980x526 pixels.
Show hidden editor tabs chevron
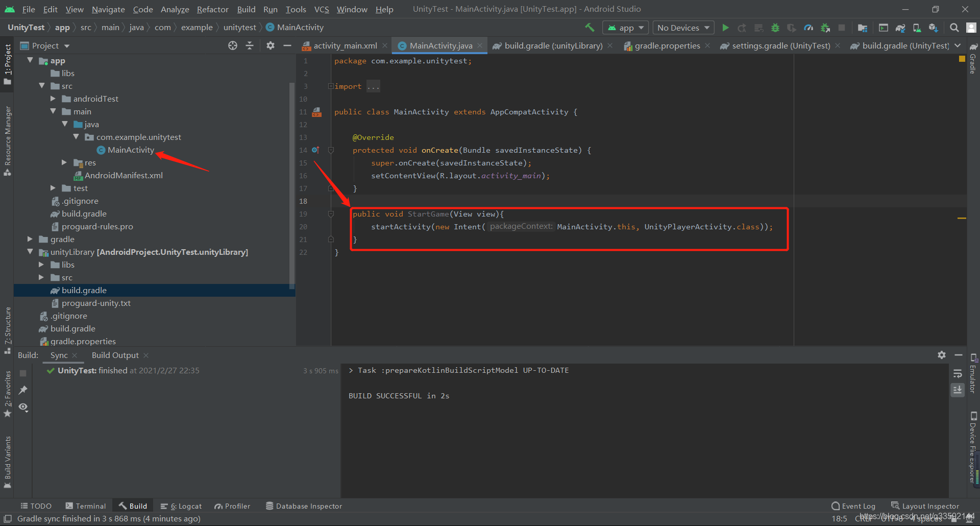[x=958, y=45]
